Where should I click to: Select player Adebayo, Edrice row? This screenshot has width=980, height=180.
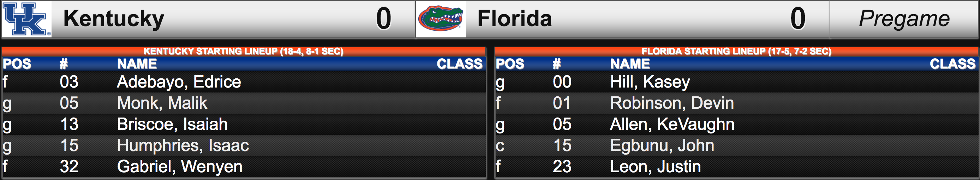click(244, 82)
